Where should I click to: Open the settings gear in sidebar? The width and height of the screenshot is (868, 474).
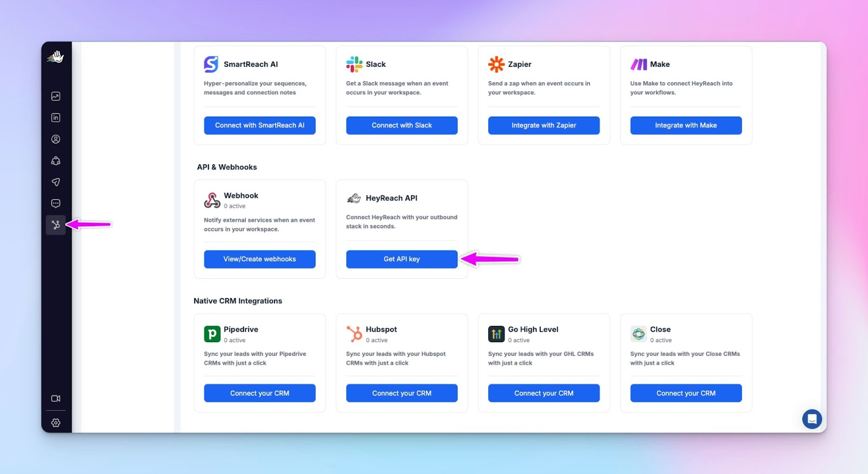point(55,422)
